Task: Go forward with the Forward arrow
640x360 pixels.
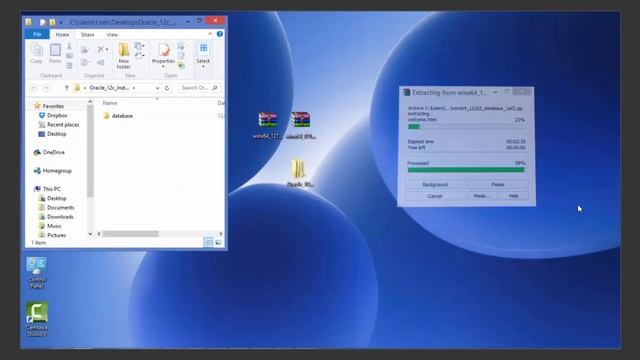Action: tap(46, 88)
